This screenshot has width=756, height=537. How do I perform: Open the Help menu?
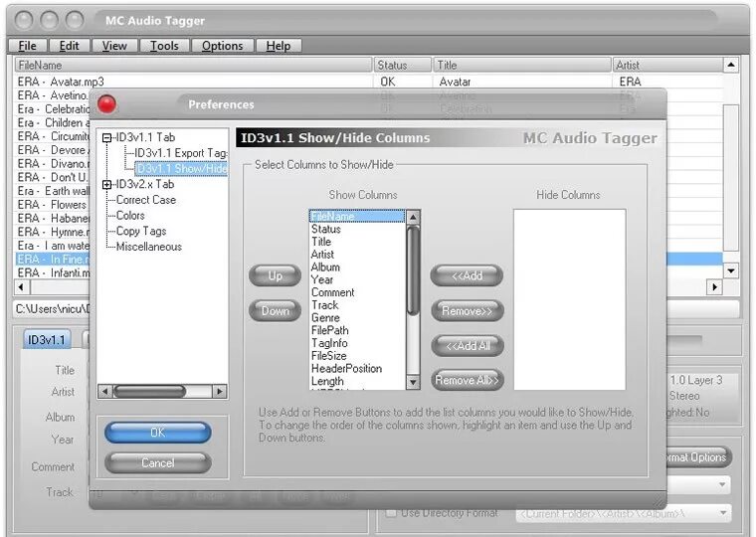pos(279,46)
